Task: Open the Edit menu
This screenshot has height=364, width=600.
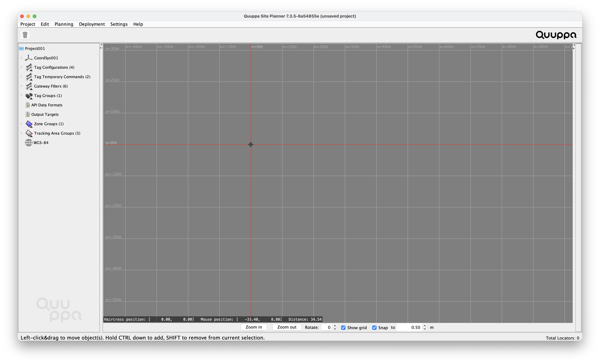Action: point(45,24)
